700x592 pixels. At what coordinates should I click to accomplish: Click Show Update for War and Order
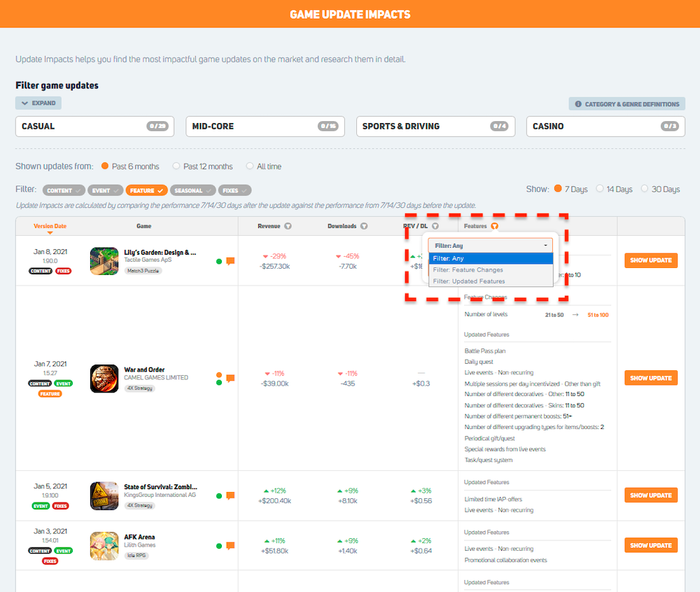click(651, 379)
